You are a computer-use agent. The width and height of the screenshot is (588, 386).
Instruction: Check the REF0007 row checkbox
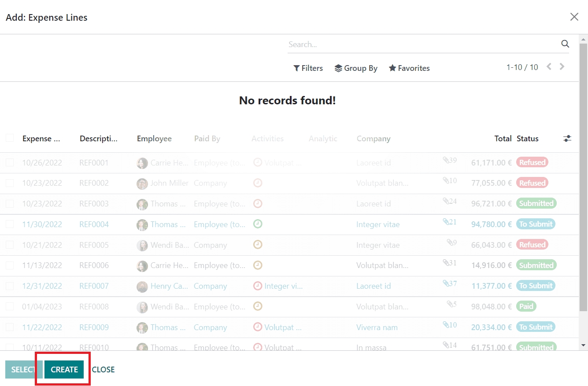coord(10,286)
